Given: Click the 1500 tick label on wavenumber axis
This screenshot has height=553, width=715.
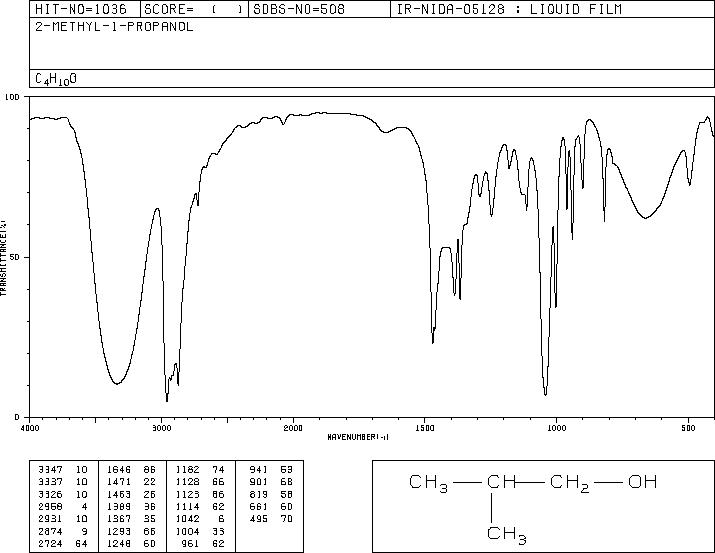Looking at the screenshot, I should pos(425,428).
